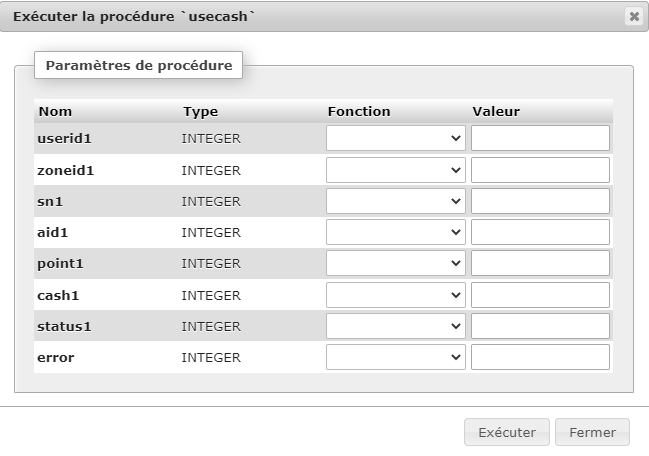Image resolution: width=649 pixels, height=456 pixels.
Task: Focus the cash1 value text box
Action: click(x=540, y=295)
